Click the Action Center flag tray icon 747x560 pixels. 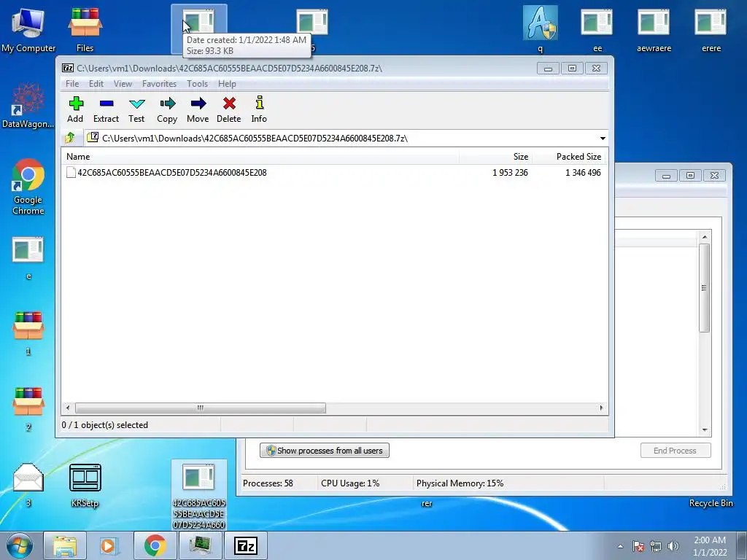(x=638, y=546)
